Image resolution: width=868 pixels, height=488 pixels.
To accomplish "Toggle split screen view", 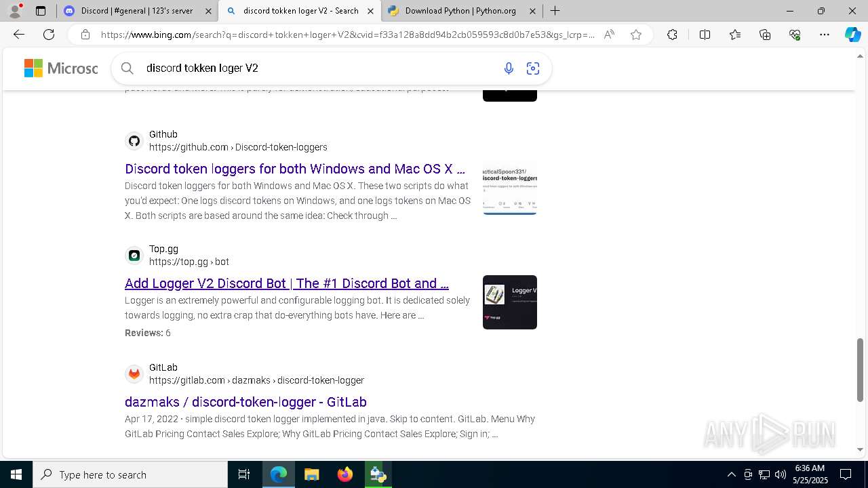I will coord(705,35).
